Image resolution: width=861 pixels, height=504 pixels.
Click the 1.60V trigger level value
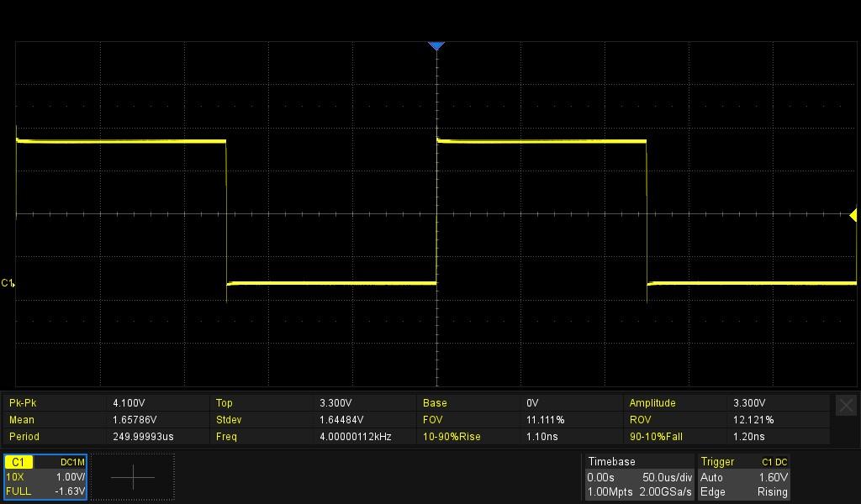click(774, 477)
